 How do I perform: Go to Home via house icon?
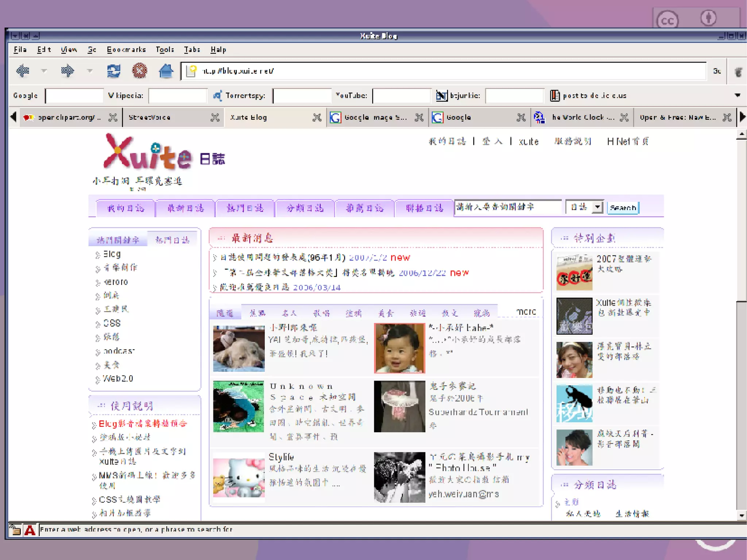click(x=166, y=70)
